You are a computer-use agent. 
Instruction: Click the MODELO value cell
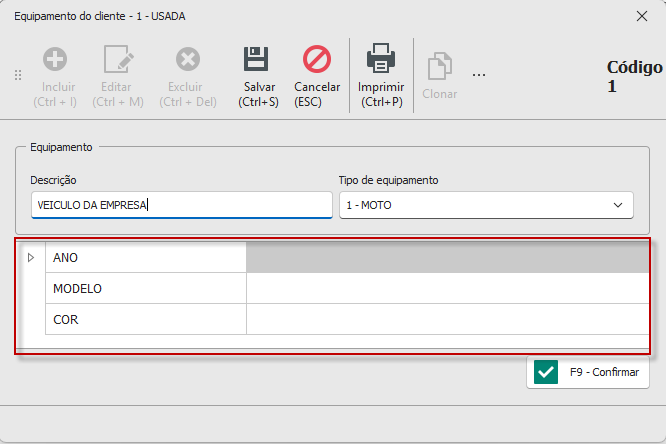pyautogui.click(x=448, y=288)
